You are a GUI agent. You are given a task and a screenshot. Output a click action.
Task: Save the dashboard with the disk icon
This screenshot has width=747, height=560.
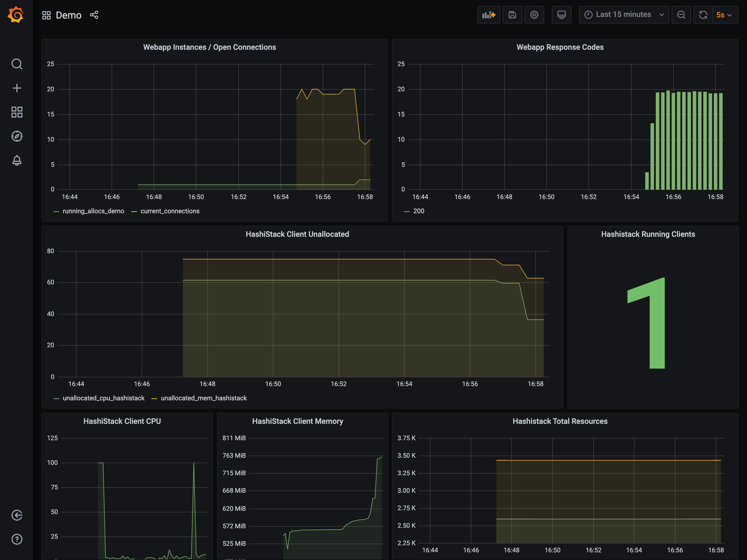click(512, 15)
